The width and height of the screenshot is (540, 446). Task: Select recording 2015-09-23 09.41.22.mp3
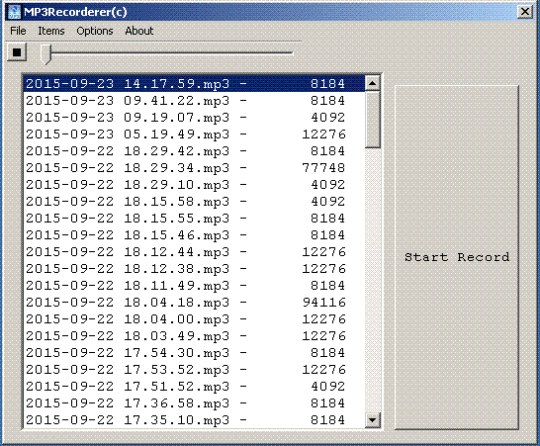coord(195,101)
